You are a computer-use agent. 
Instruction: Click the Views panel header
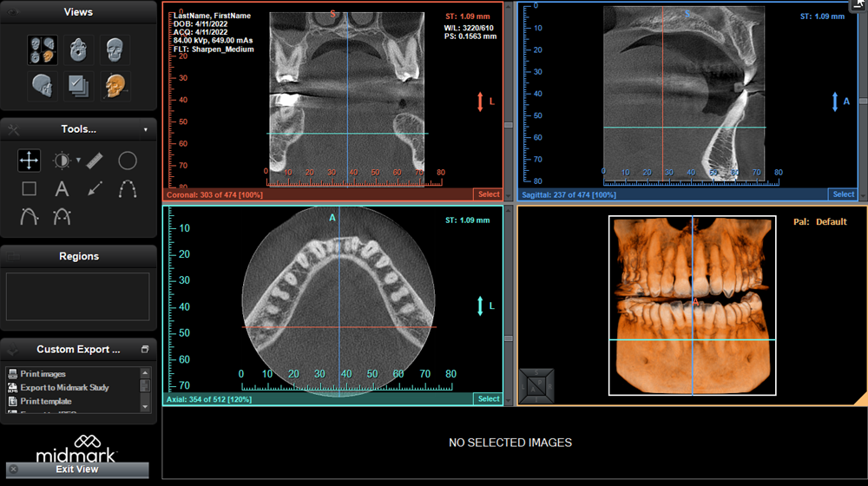(78, 12)
